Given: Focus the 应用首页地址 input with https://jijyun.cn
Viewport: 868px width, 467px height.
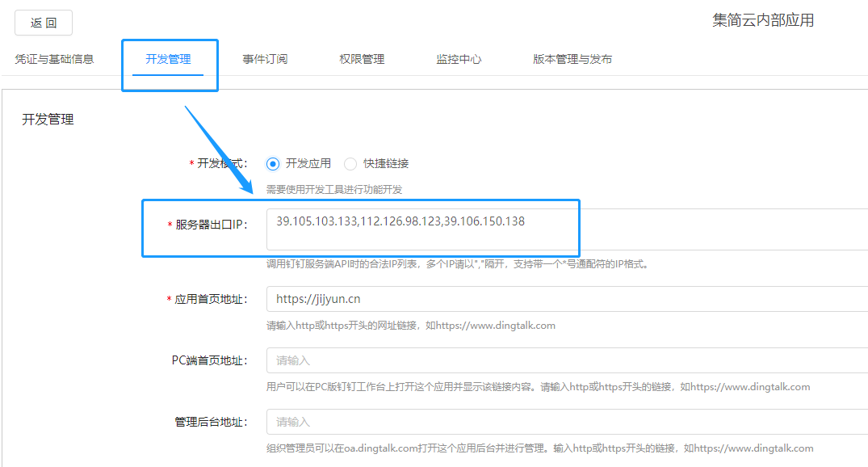Looking at the screenshot, I should 565,299.
